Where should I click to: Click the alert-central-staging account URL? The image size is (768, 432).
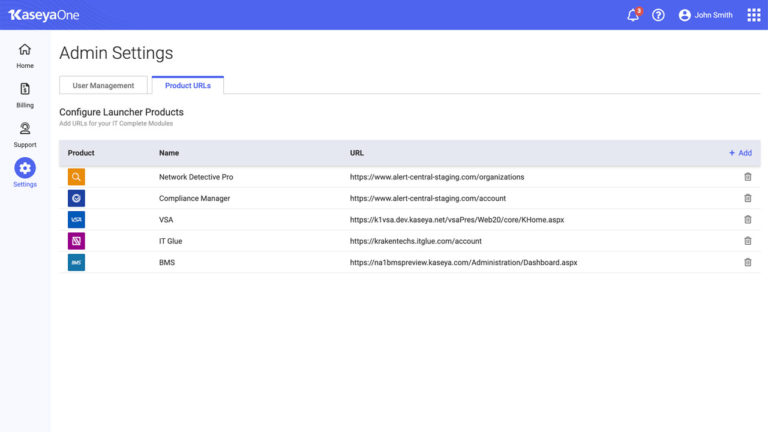tap(428, 198)
